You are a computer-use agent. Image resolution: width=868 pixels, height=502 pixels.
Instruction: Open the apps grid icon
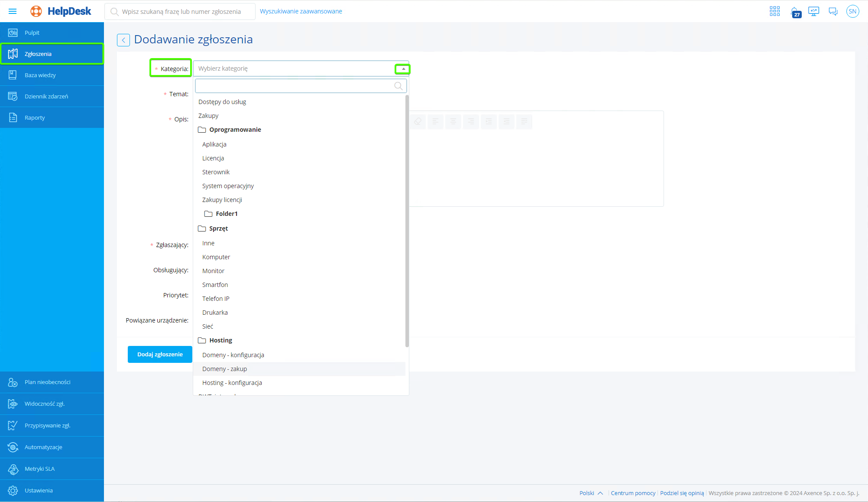pos(774,11)
